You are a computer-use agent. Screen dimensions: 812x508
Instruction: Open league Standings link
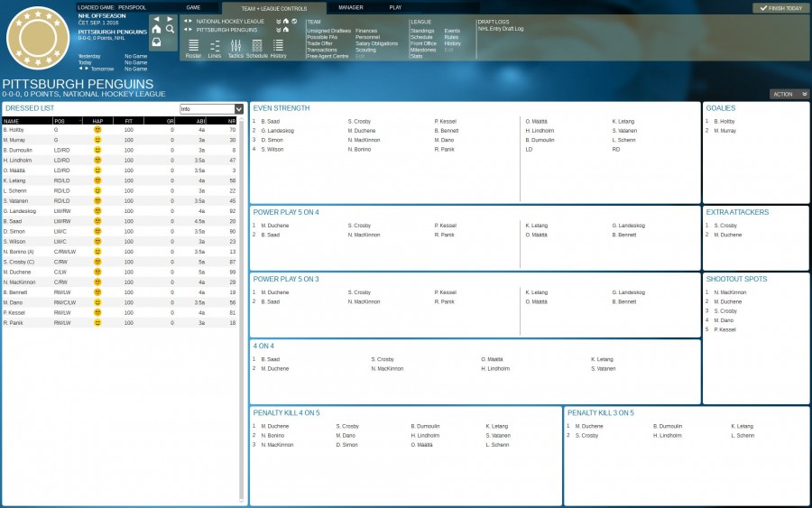point(422,31)
